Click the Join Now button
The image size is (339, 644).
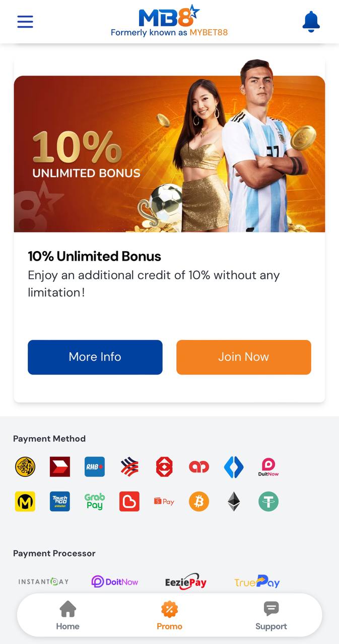coord(244,357)
